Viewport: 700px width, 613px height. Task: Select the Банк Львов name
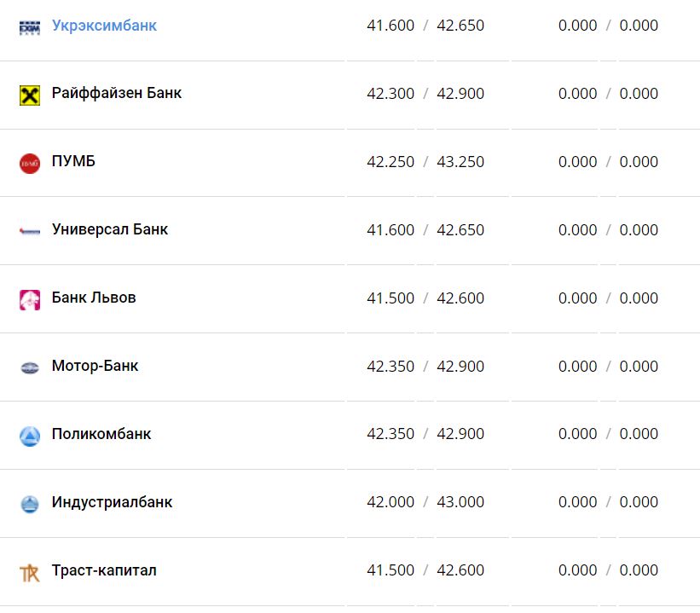(94, 298)
